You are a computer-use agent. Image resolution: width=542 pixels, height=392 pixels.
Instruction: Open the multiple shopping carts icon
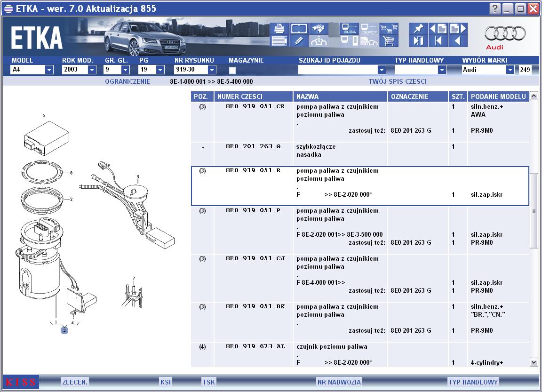click(389, 29)
